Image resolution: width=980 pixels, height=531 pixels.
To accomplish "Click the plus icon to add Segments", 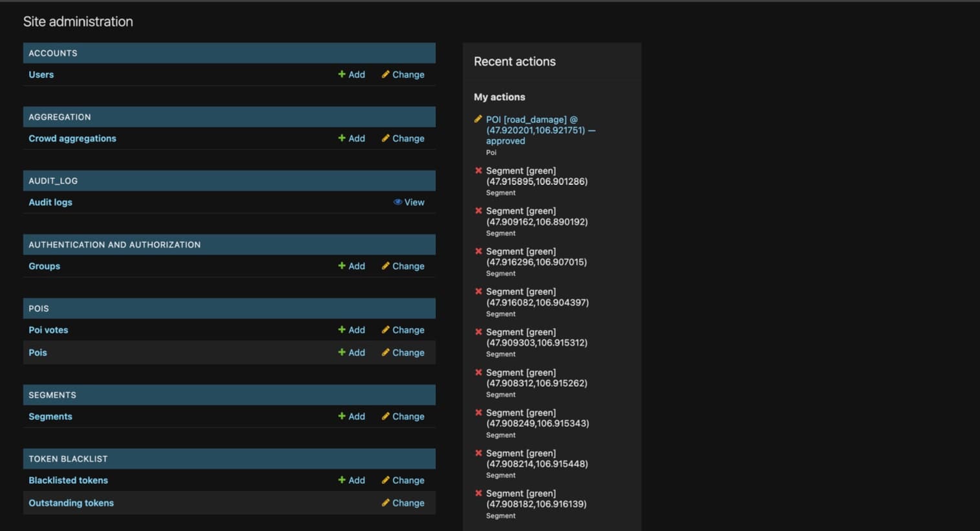I will pyautogui.click(x=342, y=416).
